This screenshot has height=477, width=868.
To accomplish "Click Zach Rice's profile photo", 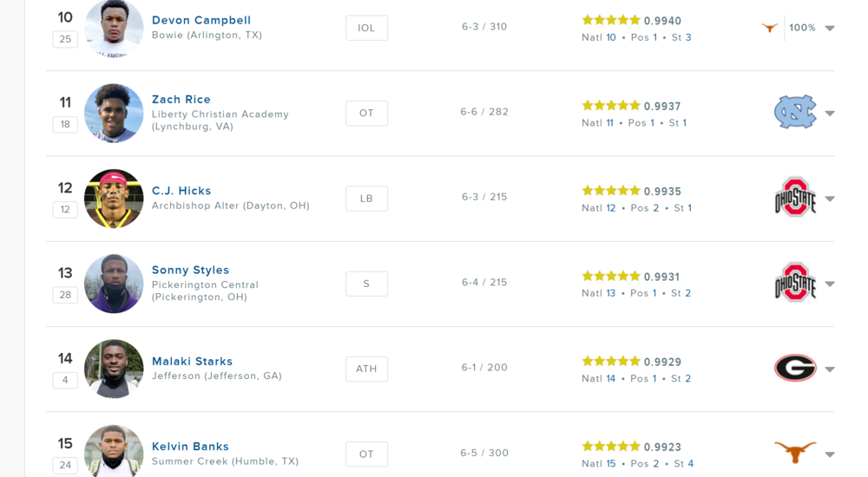I will pyautogui.click(x=114, y=114).
